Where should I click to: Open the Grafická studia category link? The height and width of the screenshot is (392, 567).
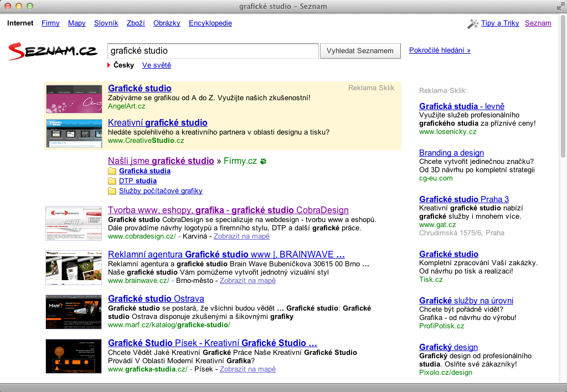coord(145,171)
